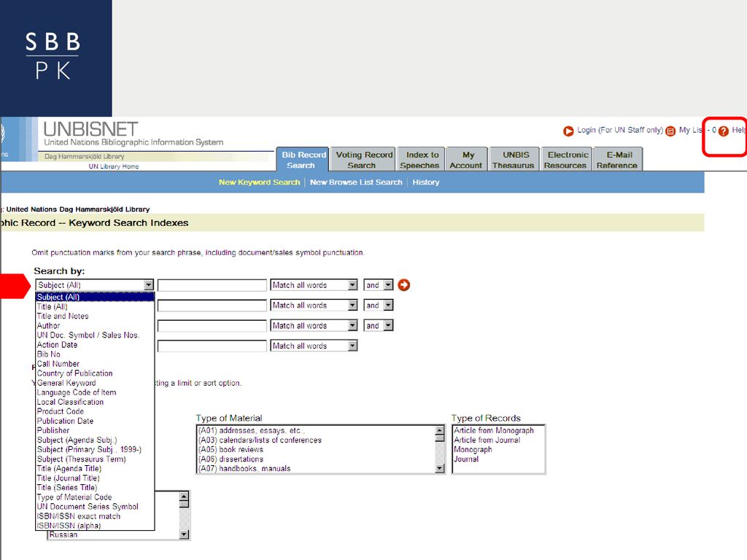The width and height of the screenshot is (747, 560).
Task: Open second row 'and' operator dropdown
Action: [x=379, y=306]
